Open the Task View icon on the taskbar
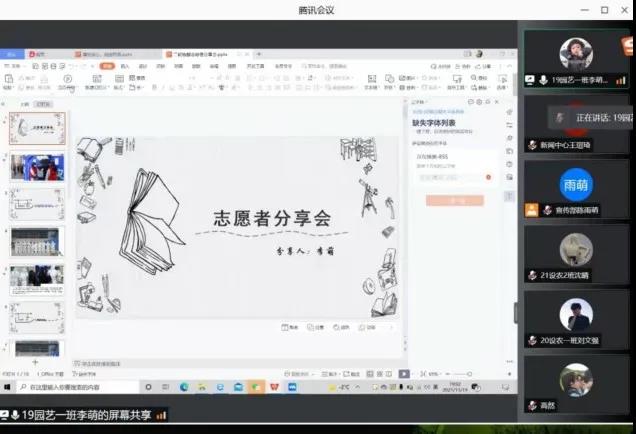636x434 pixels. click(164, 387)
